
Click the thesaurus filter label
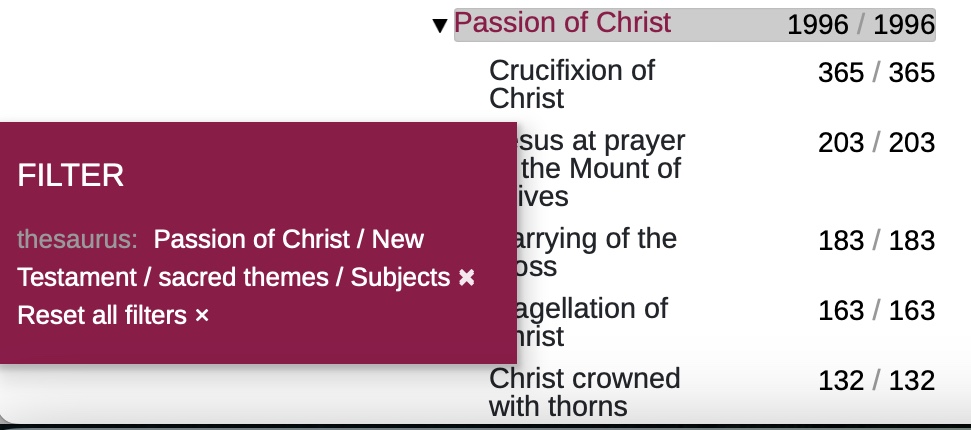[x=77, y=240]
